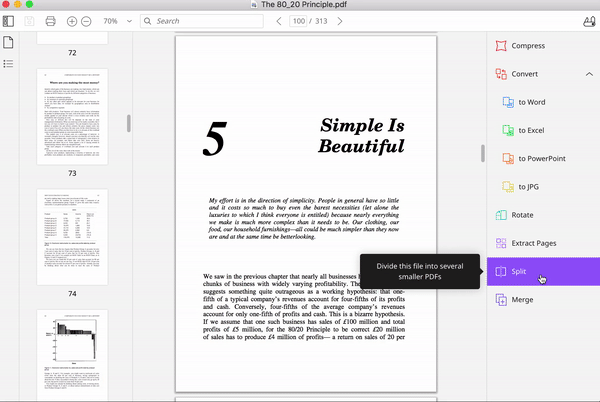Click the to JPG icon
The image size is (600, 402).
(x=508, y=187)
